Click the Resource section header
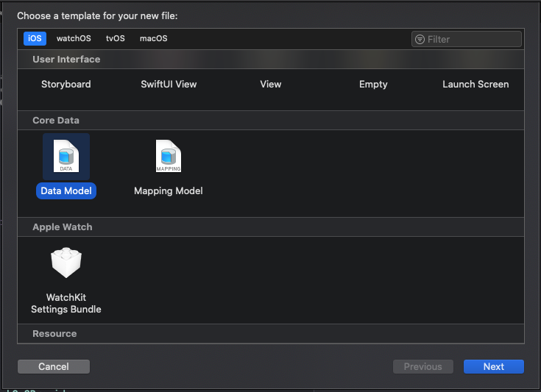 pyautogui.click(x=271, y=333)
